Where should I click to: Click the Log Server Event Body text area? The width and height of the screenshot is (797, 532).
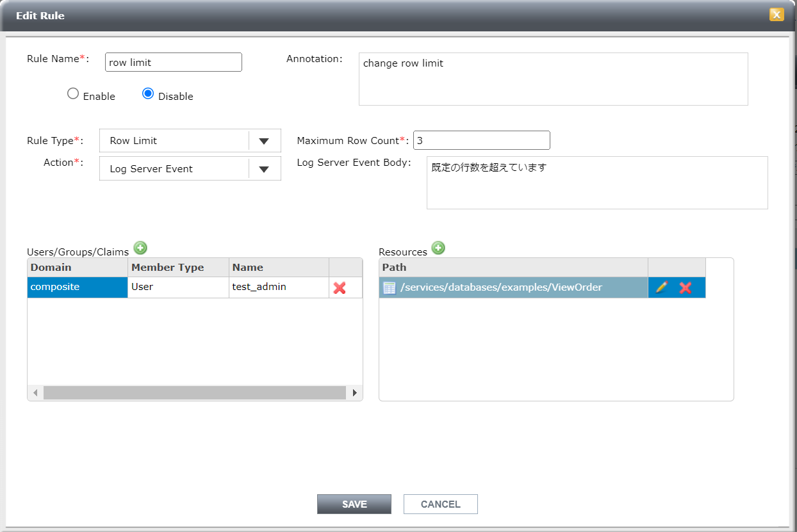[x=597, y=182]
